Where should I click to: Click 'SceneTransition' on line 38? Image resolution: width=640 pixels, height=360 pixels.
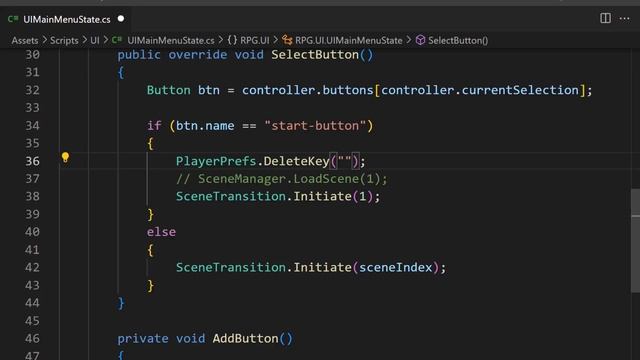pos(231,196)
